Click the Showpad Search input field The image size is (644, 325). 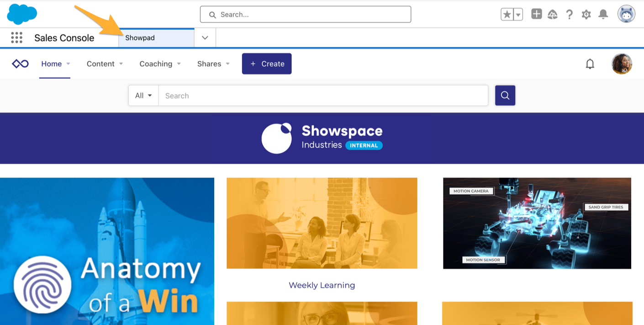coord(323,96)
